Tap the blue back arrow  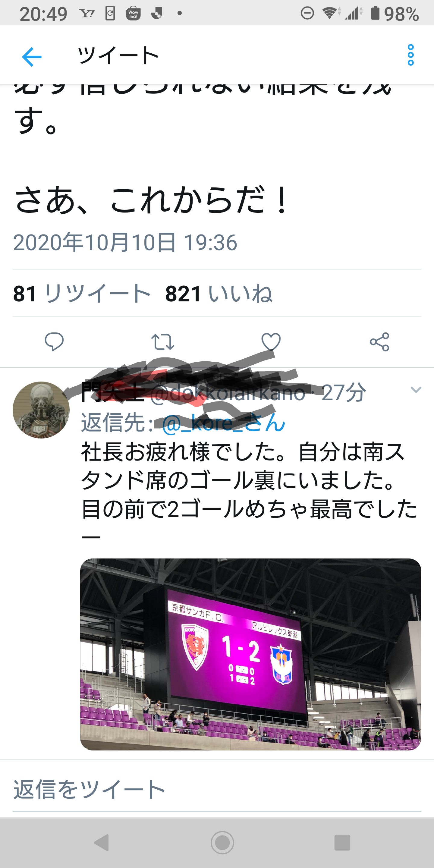pos(32,57)
